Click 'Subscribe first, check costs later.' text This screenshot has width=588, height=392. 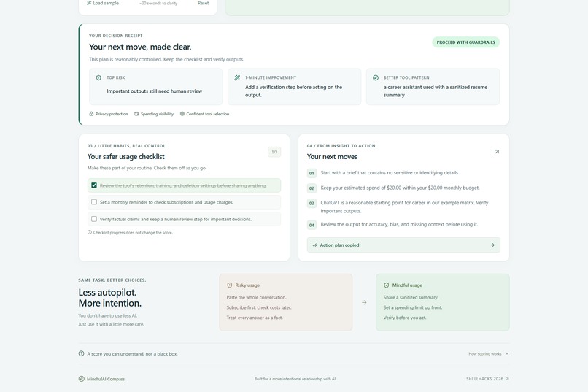click(259, 307)
